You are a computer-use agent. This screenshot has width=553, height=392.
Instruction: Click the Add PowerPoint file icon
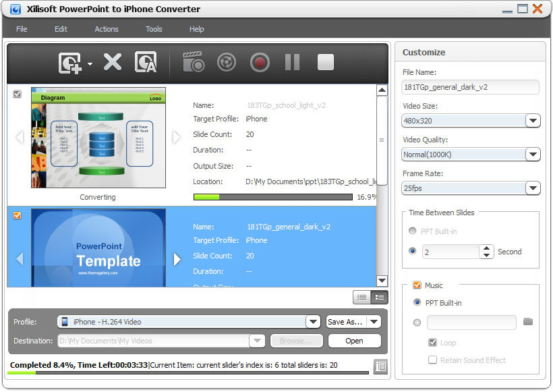pos(69,63)
